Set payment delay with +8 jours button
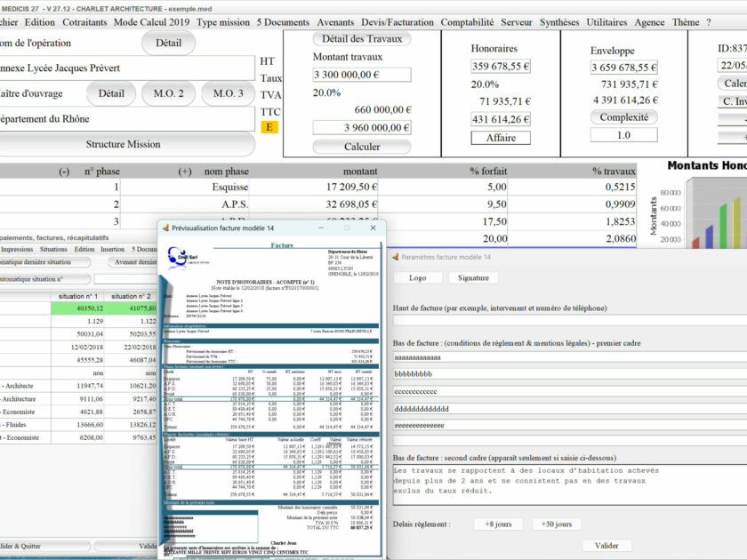 click(x=498, y=524)
